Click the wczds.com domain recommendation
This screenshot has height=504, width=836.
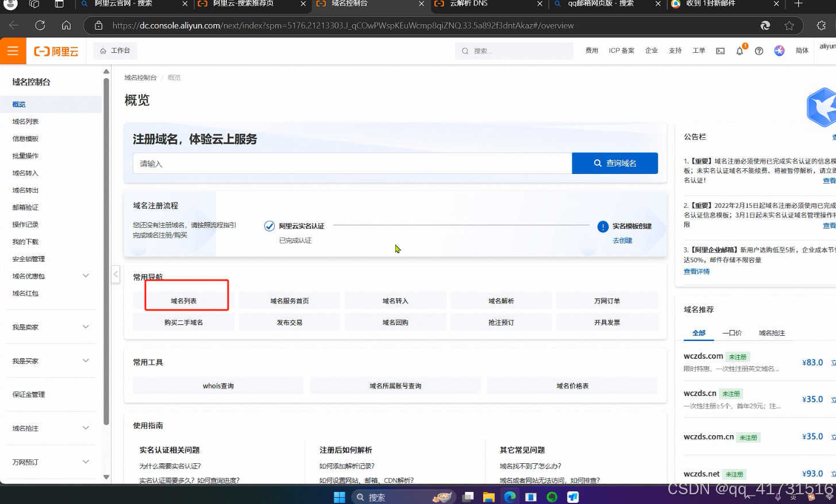[703, 356]
